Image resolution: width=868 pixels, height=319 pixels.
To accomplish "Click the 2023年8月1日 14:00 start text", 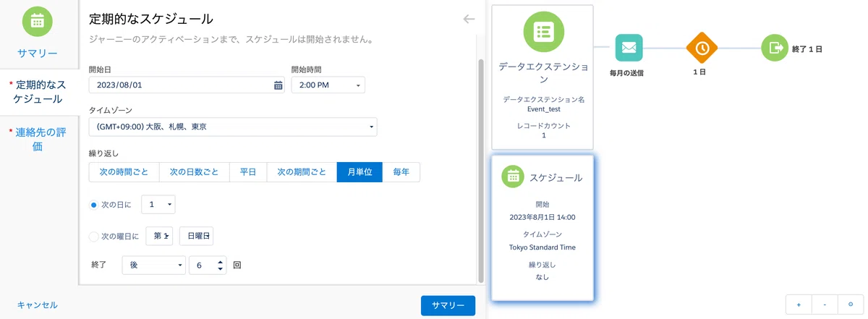I will click(x=542, y=216).
